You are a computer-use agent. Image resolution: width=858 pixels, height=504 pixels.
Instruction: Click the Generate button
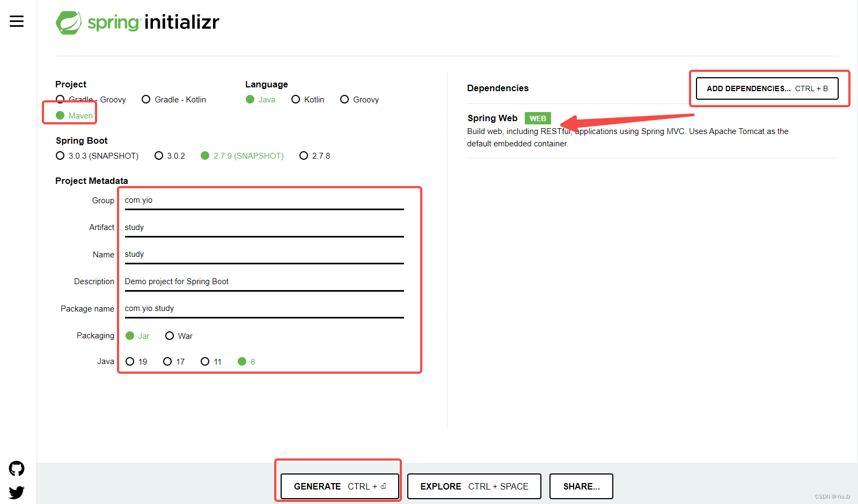coord(340,486)
